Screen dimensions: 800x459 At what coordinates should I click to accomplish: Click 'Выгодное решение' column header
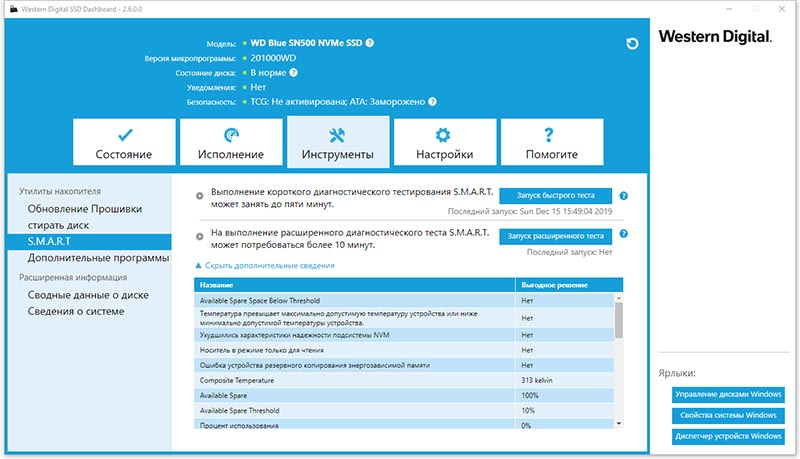[x=569, y=285]
